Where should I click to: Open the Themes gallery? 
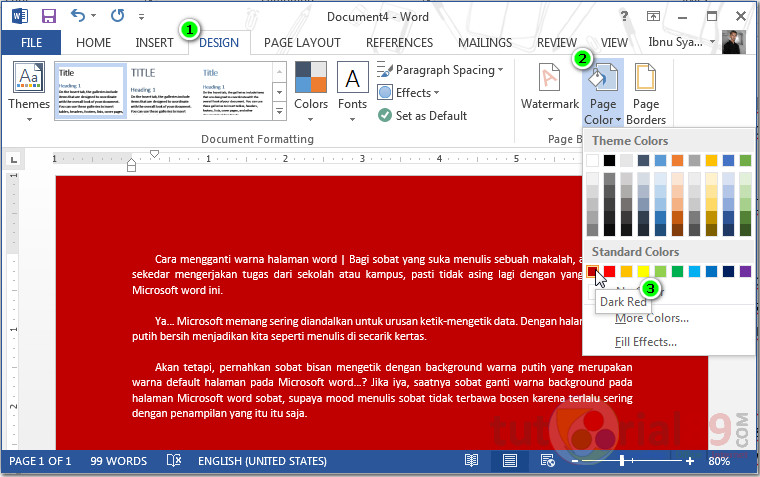coord(29,92)
